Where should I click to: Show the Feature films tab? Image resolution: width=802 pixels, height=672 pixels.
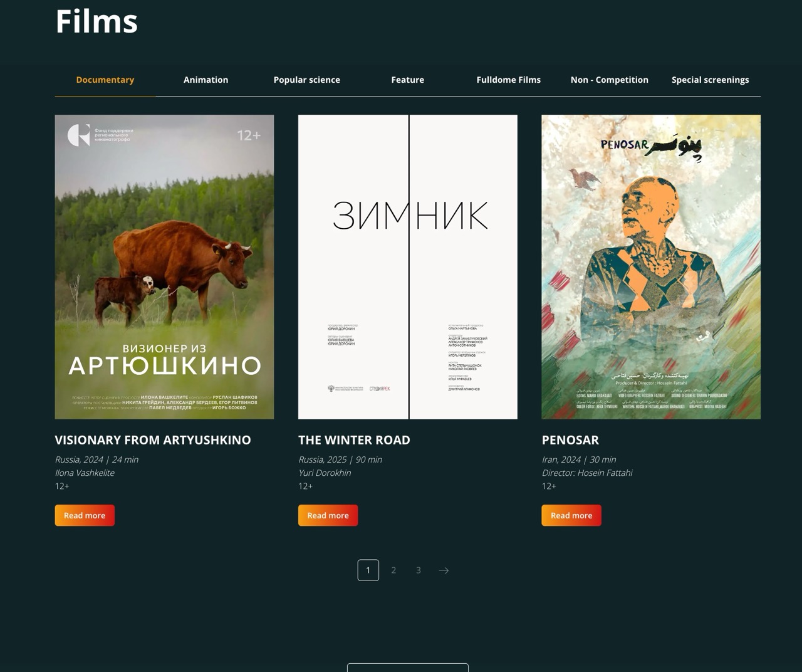pos(408,80)
